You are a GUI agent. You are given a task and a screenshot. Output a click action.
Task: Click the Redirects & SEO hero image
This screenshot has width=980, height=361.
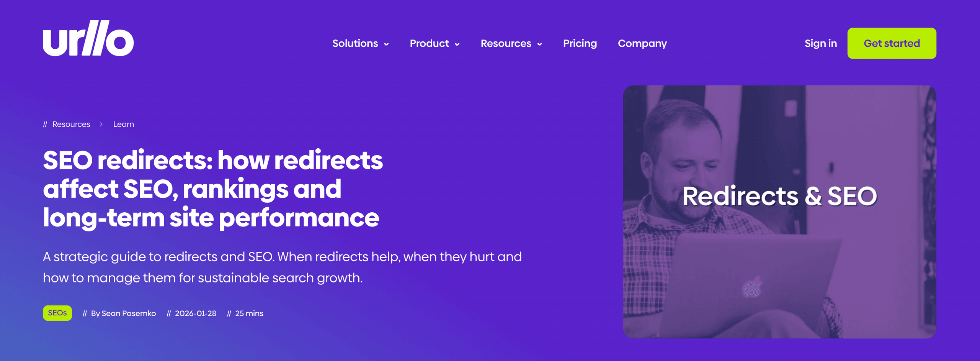coord(779,212)
